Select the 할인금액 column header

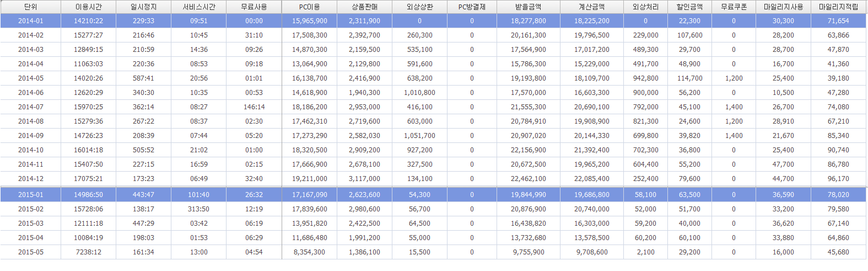pyautogui.click(x=689, y=7)
